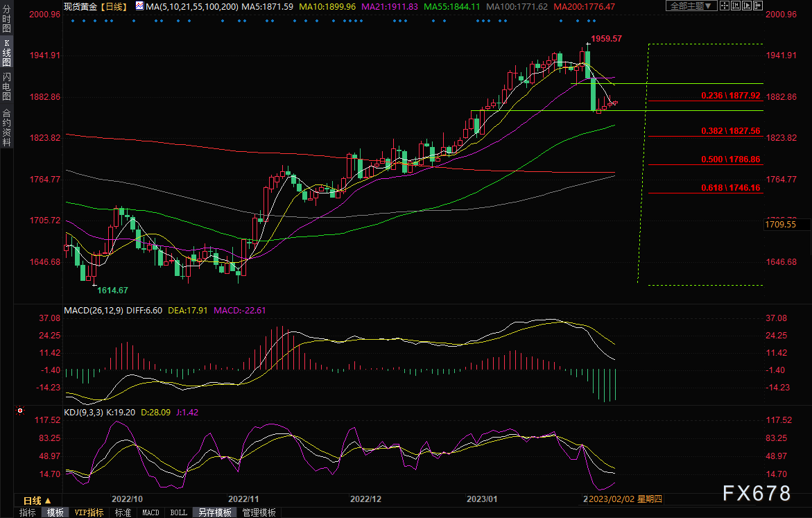
Task: Click the MA10:1899.96 value
Action: click(x=327, y=7)
